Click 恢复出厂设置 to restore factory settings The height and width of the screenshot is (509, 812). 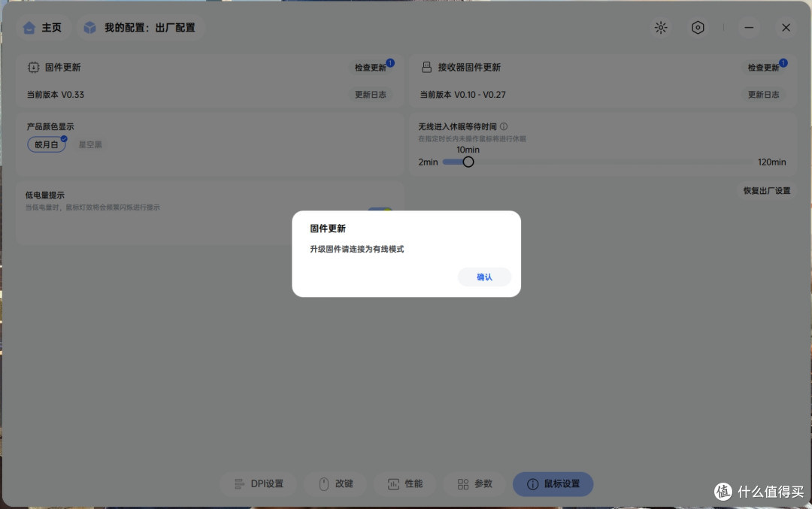click(x=766, y=190)
